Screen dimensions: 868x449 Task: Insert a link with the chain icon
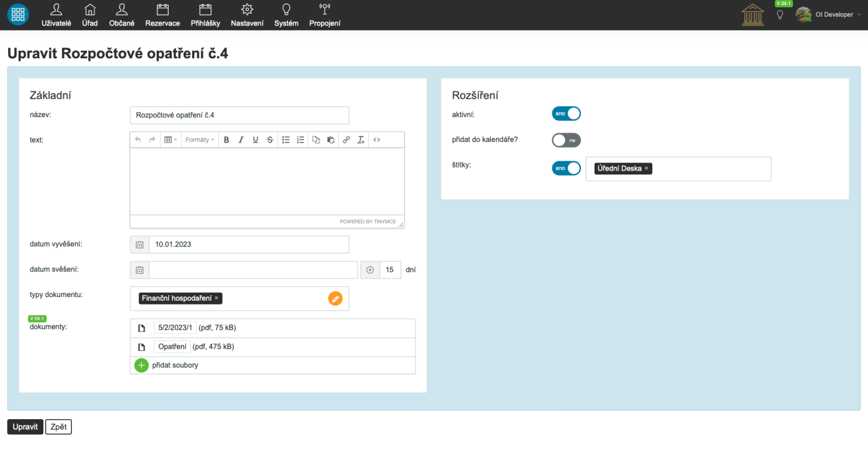click(x=347, y=140)
